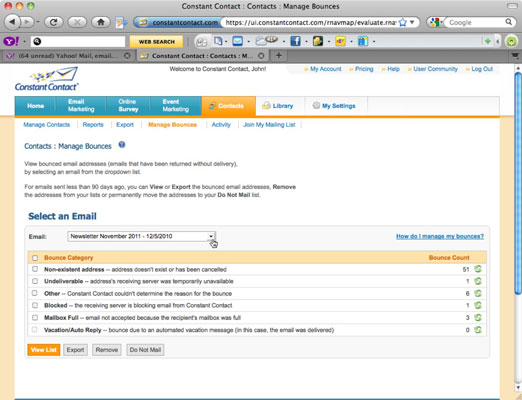This screenshot has width=522, height=400.
Task: Click the Export button below the table
Action: coord(75,350)
